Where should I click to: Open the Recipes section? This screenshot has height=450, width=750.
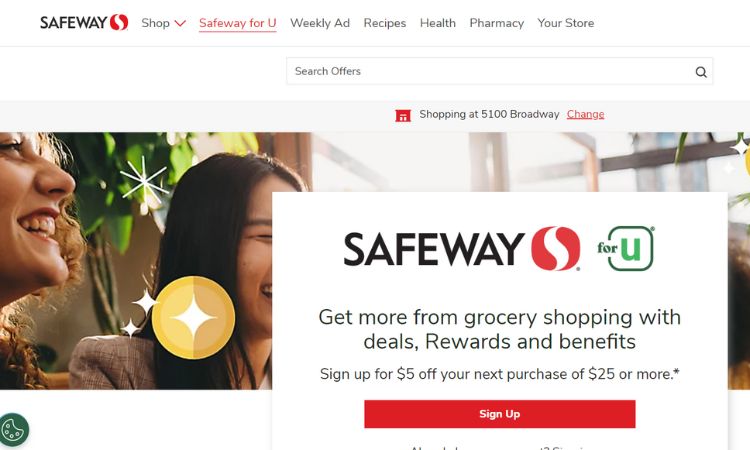pos(385,23)
